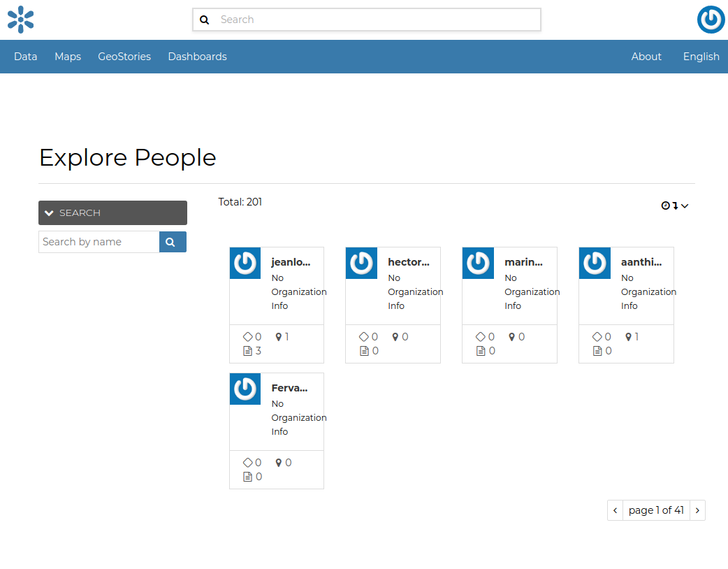Select English to change the language
The width and height of the screenshot is (728, 569).
point(701,56)
